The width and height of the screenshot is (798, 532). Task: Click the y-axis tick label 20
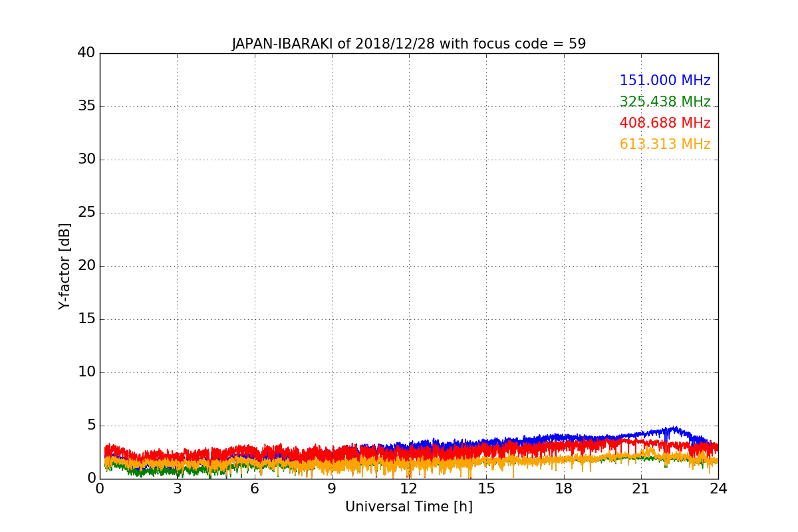click(86, 266)
